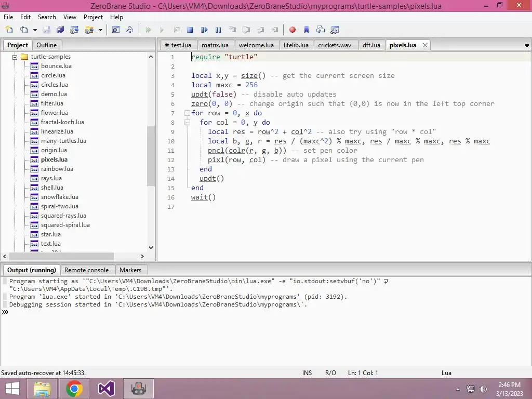
Task: Switch to matrix.lua editor tab
Action: click(x=215, y=45)
